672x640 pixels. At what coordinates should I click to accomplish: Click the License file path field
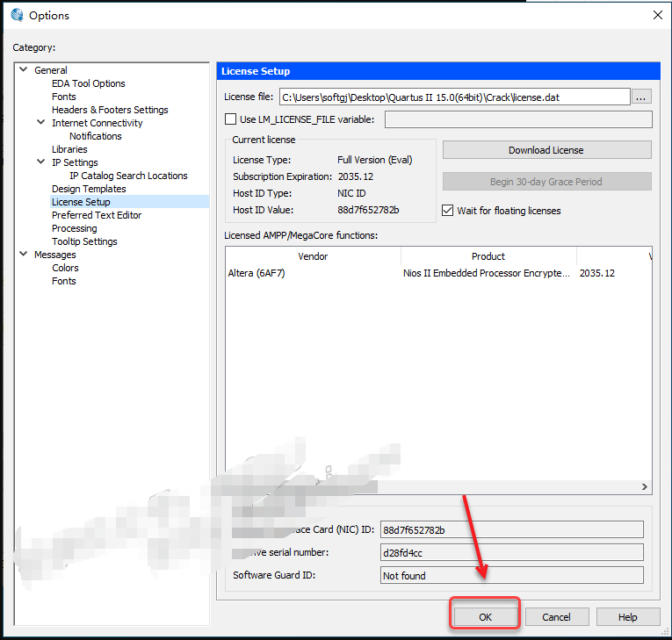coord(455,97)
